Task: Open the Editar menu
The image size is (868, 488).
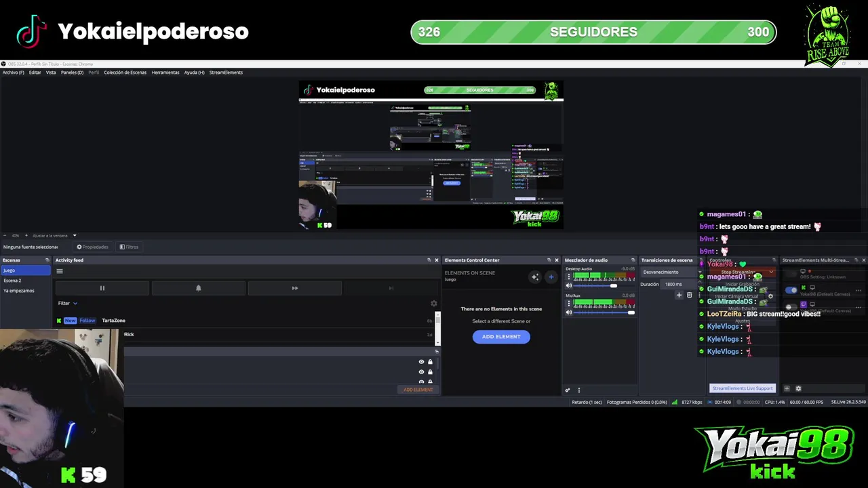Action: (x=35, y=73)
